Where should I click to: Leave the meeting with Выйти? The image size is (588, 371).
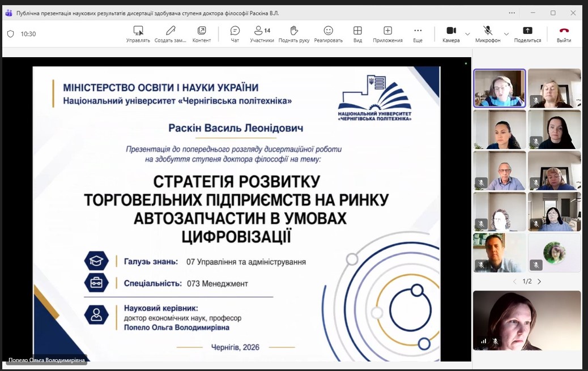(x=564, y=34)
